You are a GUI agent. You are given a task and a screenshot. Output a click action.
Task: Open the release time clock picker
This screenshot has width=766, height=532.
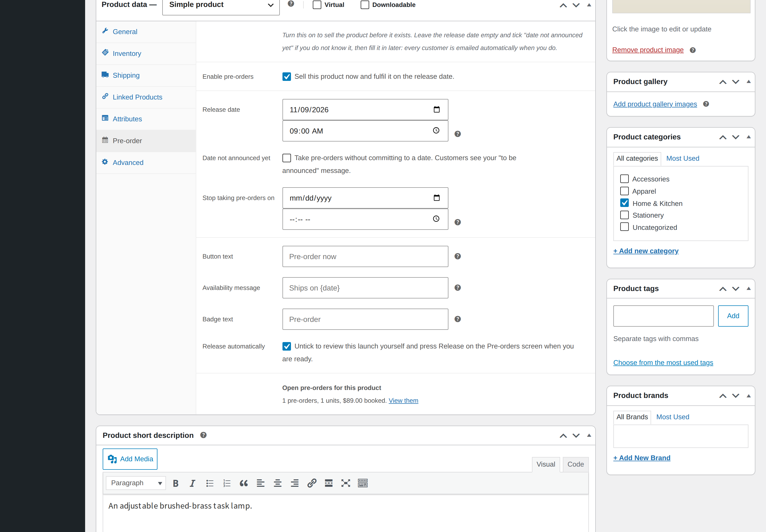coord(436,130)
